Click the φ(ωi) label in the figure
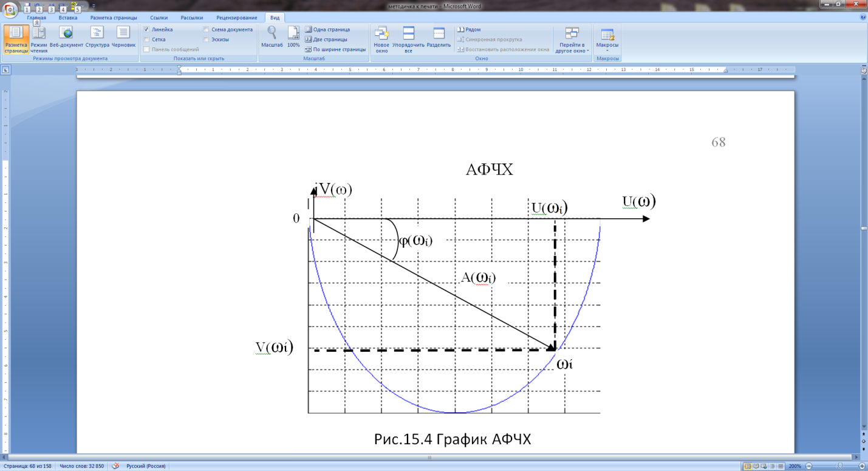The image size is (868, 471). [x=415, y=239]
